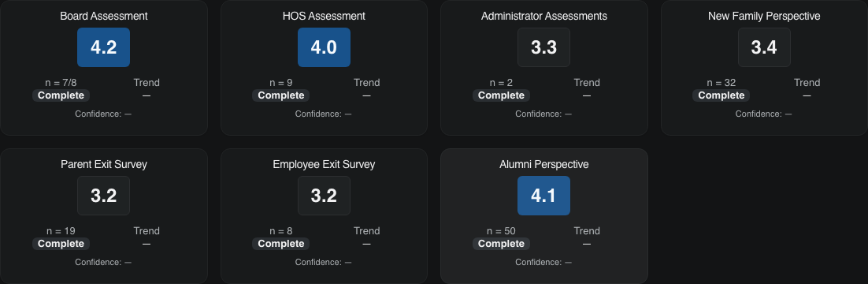
Task: Click the Confidence text in New Family Perspective card
Action: tap(764, 114)
